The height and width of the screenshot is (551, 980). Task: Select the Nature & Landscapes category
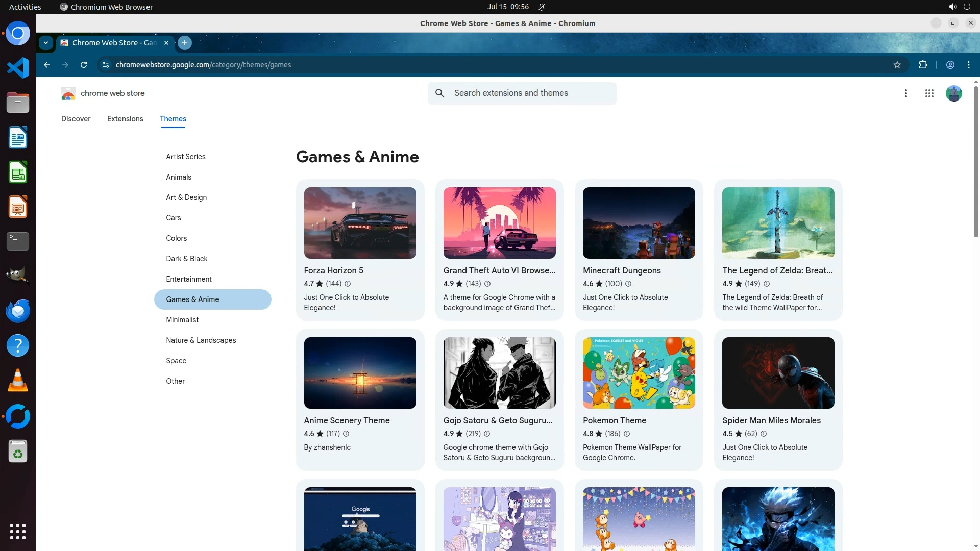coord(201,340)
